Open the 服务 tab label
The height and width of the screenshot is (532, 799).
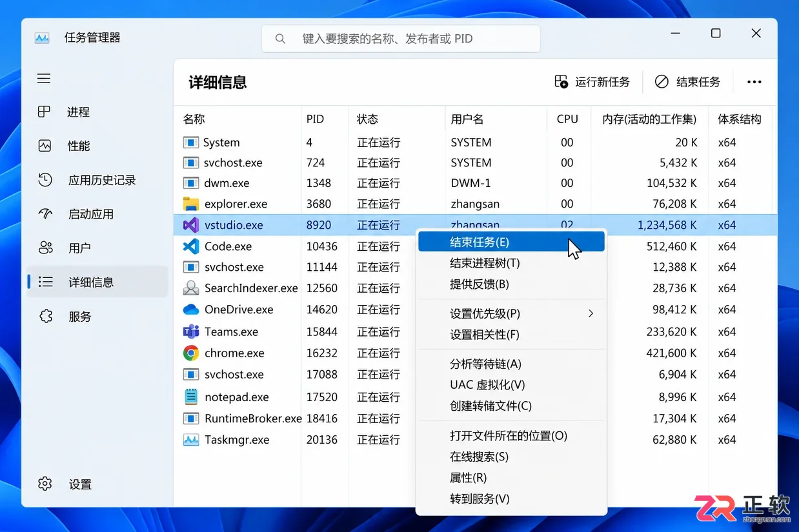point(80,317)
